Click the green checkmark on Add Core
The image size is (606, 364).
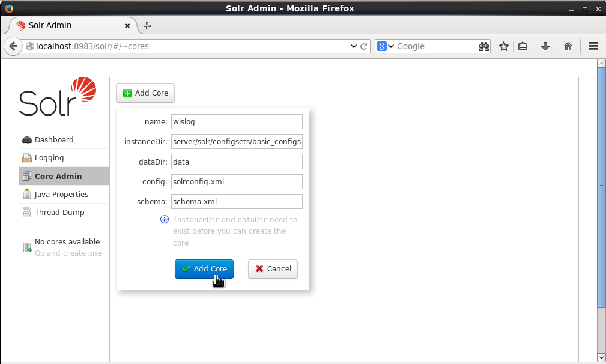(186, 268)
